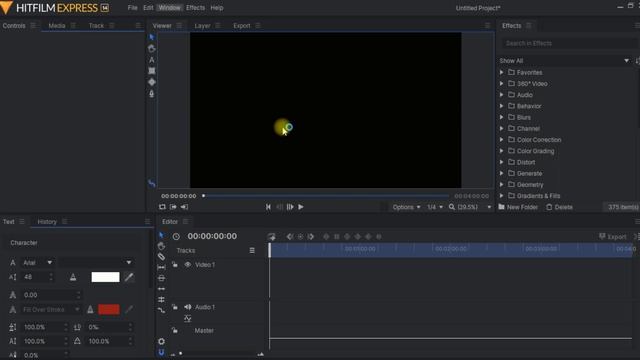Open the white text fill color swatch
The height and width of the screenshot is (360, 640).
[105, 277]
